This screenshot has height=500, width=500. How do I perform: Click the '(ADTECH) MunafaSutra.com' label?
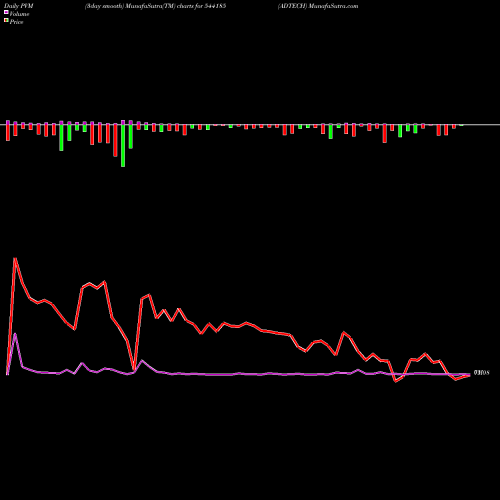[x=318, y=6]
